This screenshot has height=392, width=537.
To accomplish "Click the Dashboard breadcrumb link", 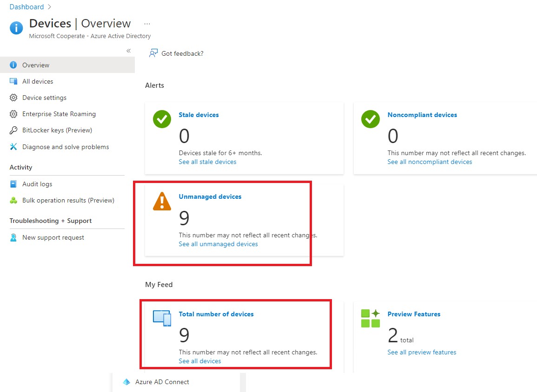I will point(27,7).
